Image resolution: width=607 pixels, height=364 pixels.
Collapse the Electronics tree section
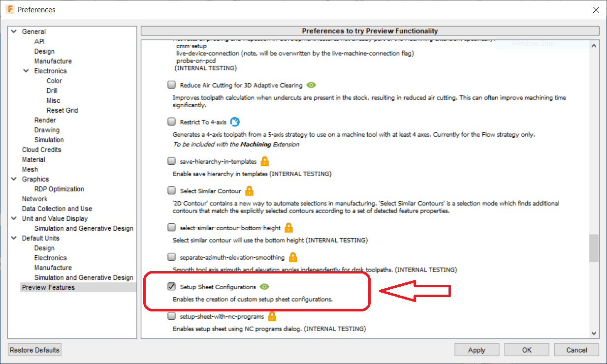pyautogui.click(x=27, y=70)
